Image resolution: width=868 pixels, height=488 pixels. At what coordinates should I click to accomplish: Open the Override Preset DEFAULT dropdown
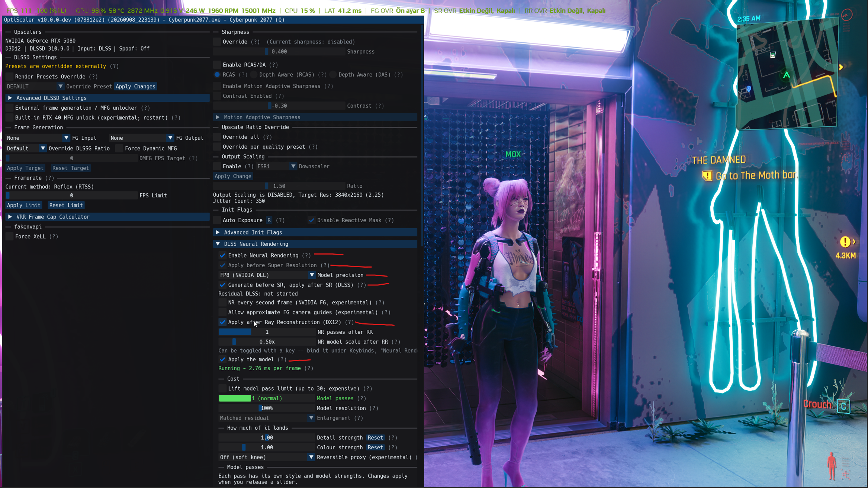pyautogui.click(x=35, y=86)
